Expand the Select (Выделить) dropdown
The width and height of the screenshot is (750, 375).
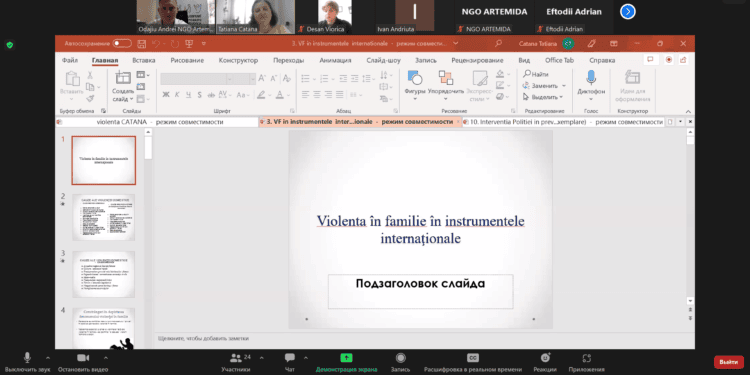pos(561,97)
